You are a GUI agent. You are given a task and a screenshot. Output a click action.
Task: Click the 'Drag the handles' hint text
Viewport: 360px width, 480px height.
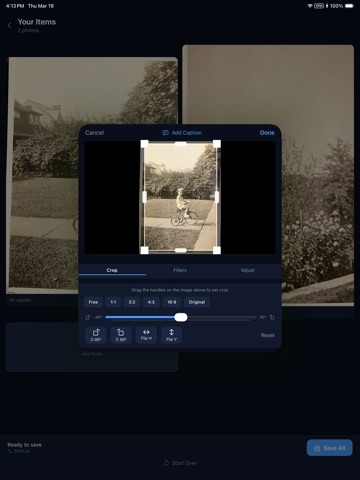[x=180, y=290]
